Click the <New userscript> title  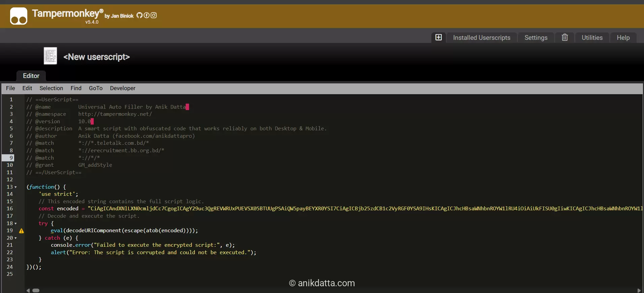click(96, 57)
